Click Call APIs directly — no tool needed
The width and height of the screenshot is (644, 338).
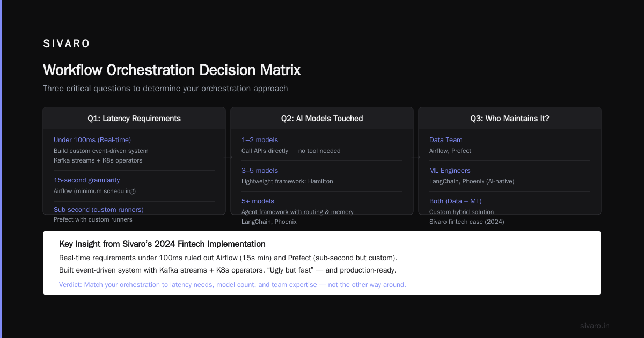(291, 151)
